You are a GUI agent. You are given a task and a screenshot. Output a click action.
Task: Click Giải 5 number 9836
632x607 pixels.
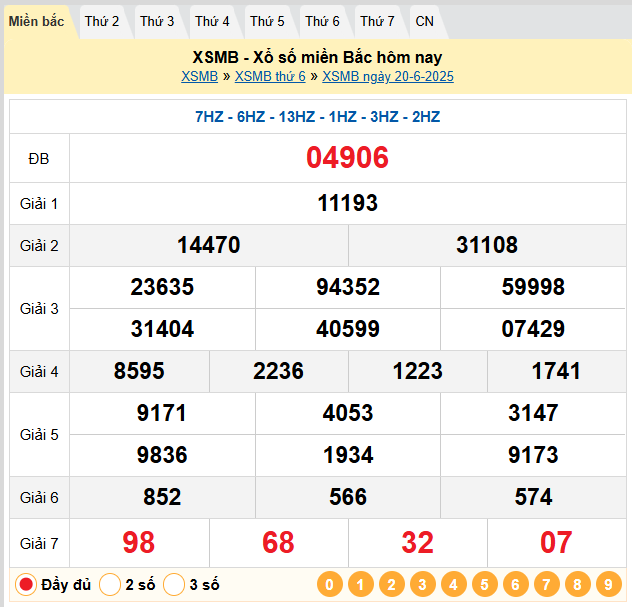[162, 455]
